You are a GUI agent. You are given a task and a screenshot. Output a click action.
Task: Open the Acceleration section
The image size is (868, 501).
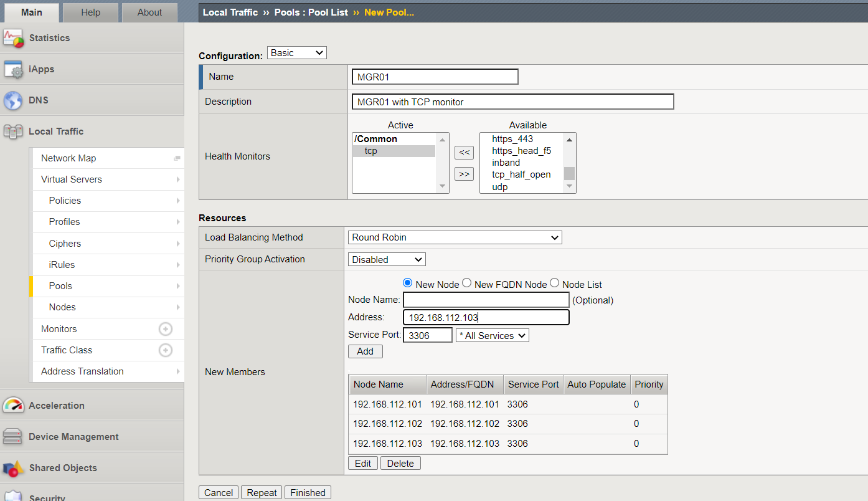pos(57,405)
